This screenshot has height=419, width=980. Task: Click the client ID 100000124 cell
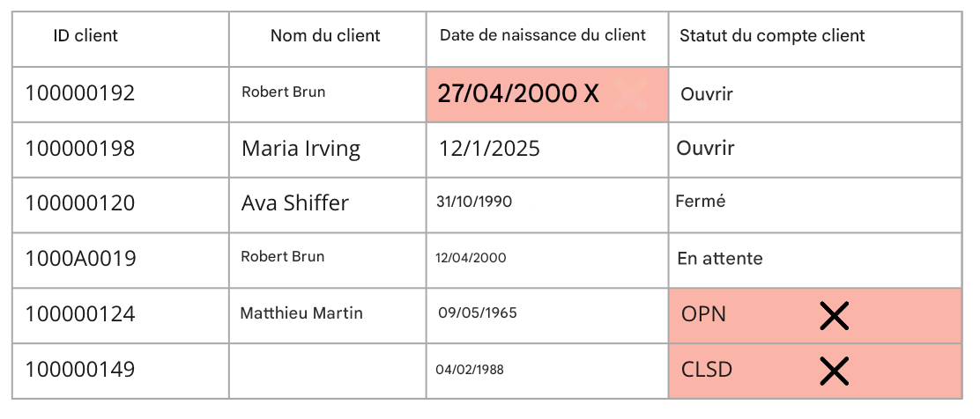pos(80,314)
